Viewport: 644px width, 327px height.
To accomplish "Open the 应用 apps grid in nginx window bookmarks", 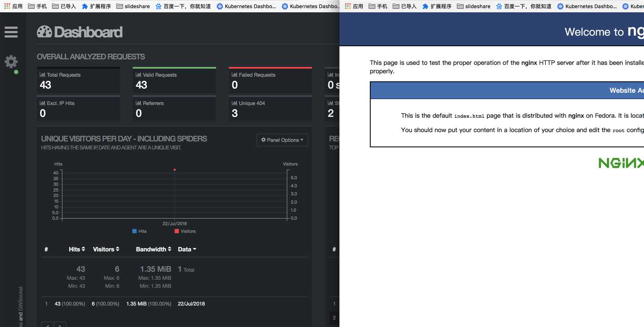I will (354, 6).
